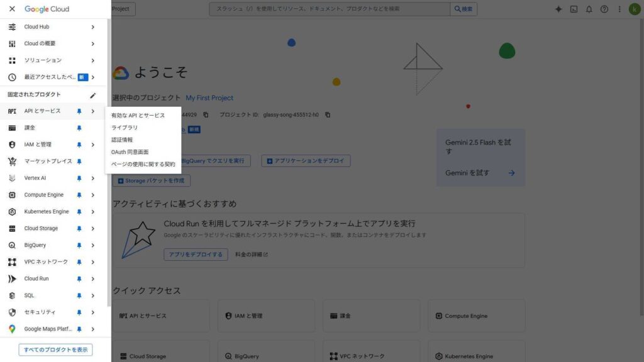This screenshot has width=644, height=362.
Task: Click the 課金 billing icon in the sidebar
Action: click(12, 128)
